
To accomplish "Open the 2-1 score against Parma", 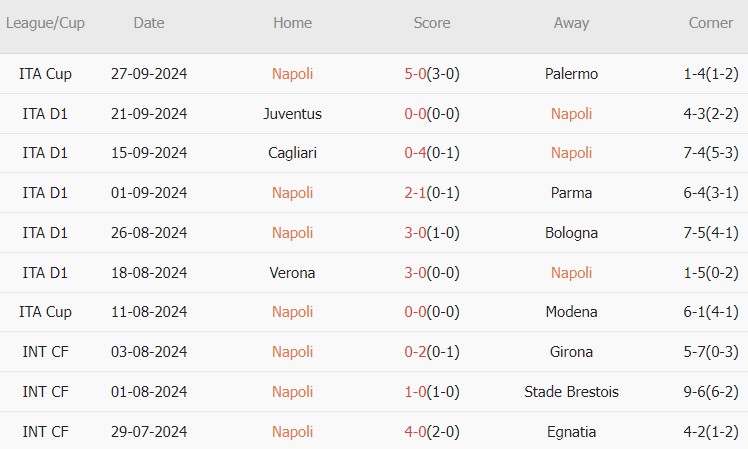I will point(414,193).
